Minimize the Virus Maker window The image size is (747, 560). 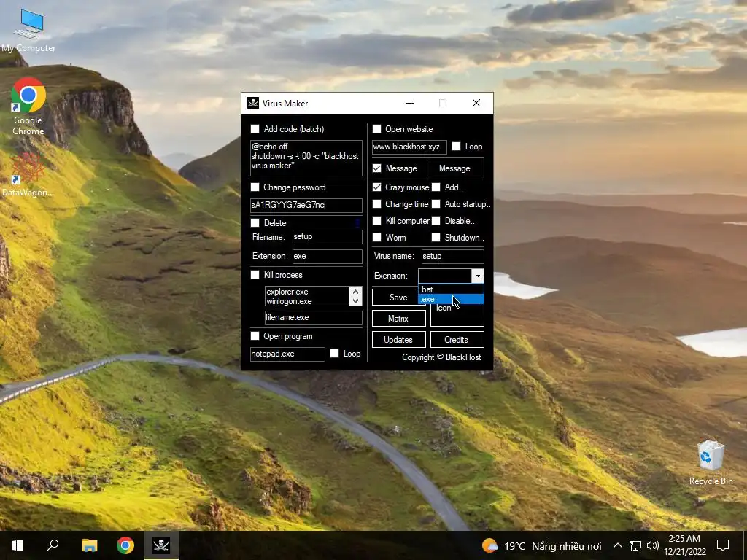(x=410, y=103)
